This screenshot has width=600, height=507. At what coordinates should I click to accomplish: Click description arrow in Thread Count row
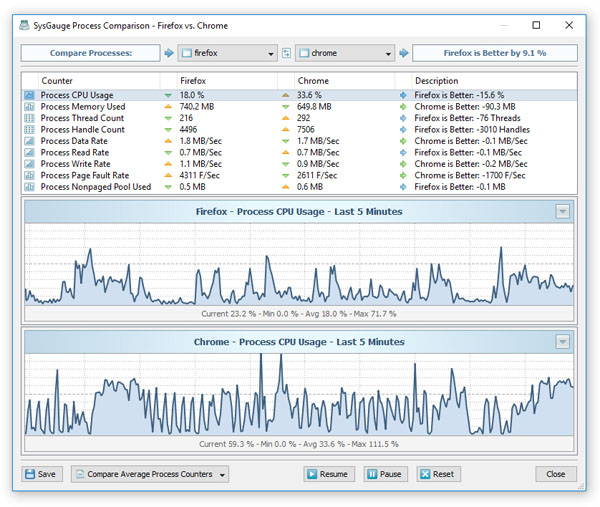[x=403, y=118]
